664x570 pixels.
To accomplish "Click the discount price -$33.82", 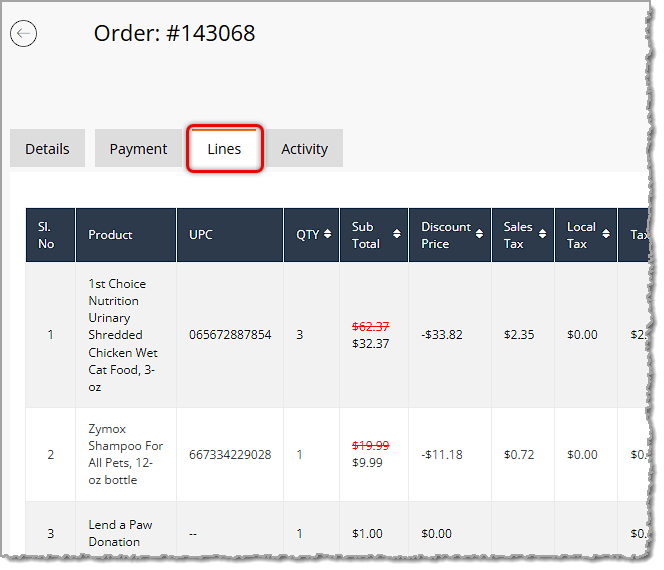I will [442, 335].
